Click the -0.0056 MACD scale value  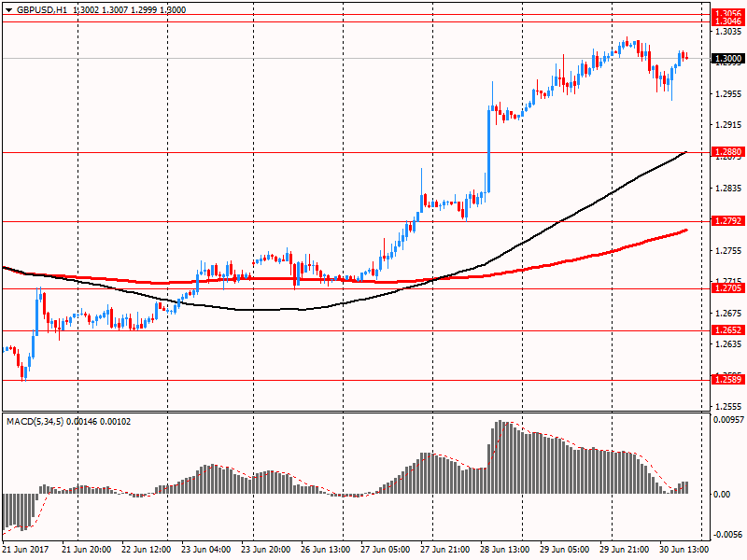[728, 534]
